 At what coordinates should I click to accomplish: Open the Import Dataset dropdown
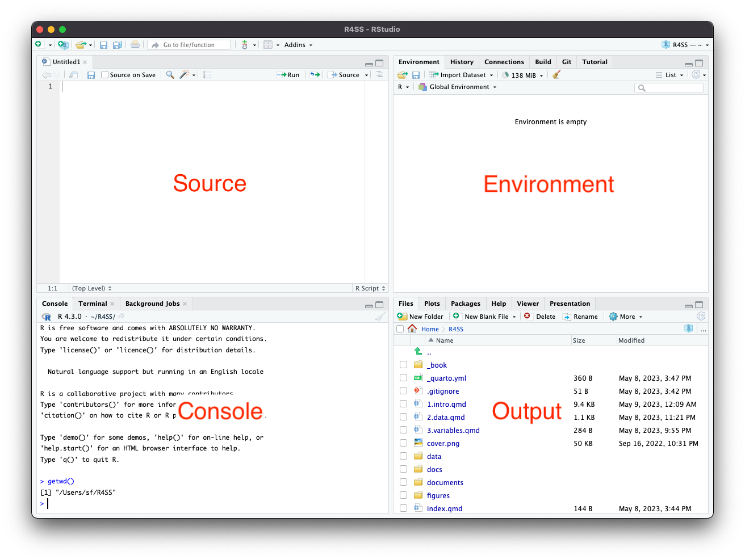coord(462,75)
